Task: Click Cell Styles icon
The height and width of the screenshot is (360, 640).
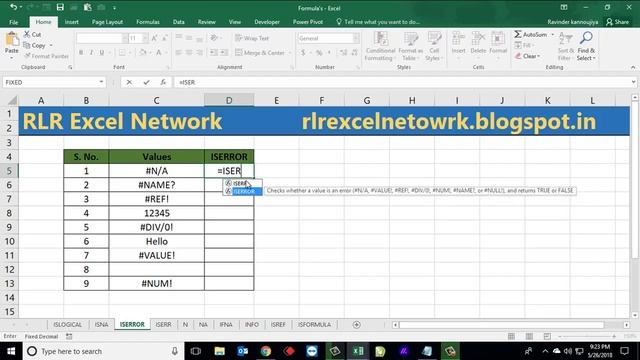Action: tap(434, 39)
